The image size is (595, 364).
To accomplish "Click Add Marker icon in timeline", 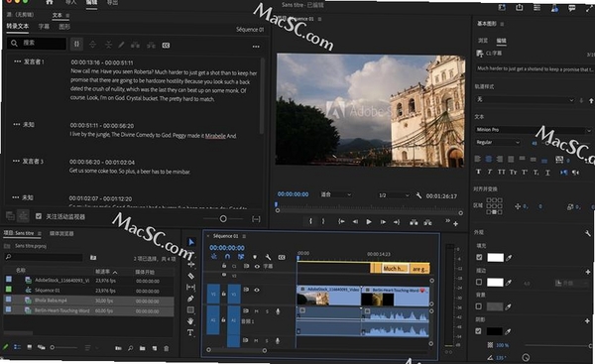I will coord(255,257).
